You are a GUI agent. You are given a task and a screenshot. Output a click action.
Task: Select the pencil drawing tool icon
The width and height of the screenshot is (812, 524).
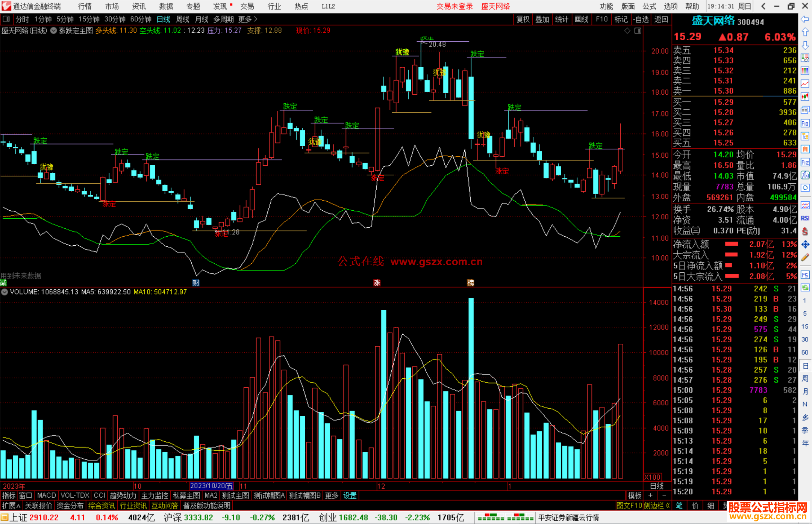pyautogui.click(x=805, y=257)
